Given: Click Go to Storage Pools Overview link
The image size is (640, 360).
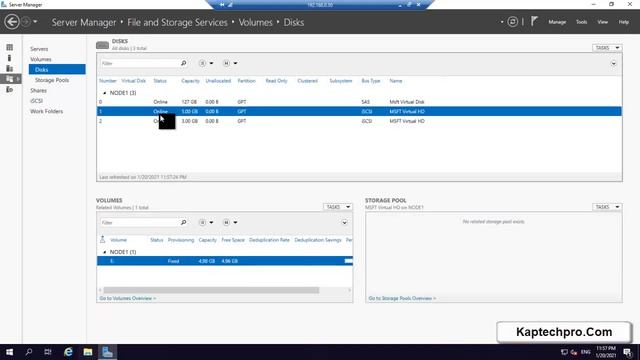Looking at the screenshot, I should [402, 298].
